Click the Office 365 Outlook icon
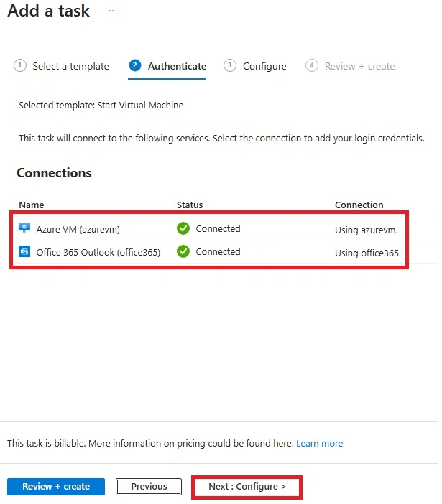 click(24, 251)
